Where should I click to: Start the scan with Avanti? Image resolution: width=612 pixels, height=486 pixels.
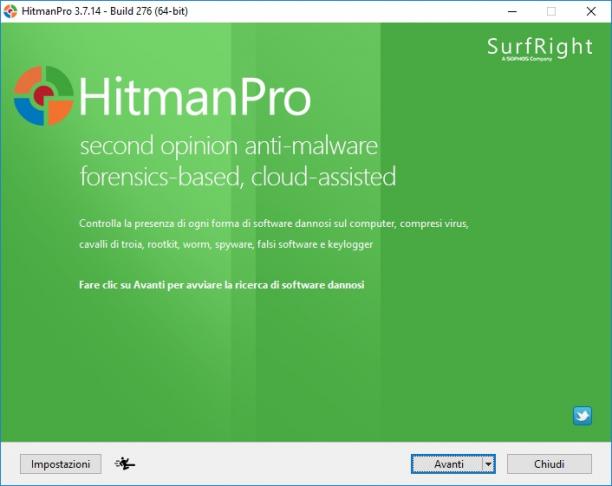click(447, 464)
